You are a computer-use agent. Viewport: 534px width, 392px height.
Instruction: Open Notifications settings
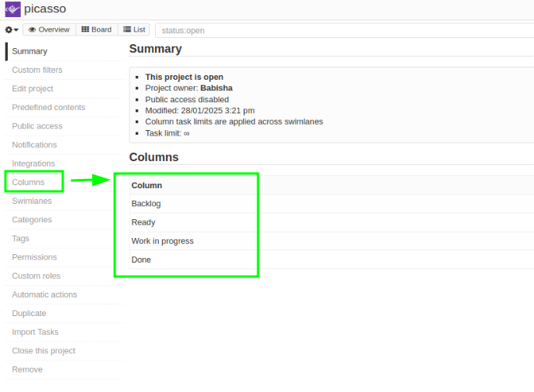click(x=34, y=145)
